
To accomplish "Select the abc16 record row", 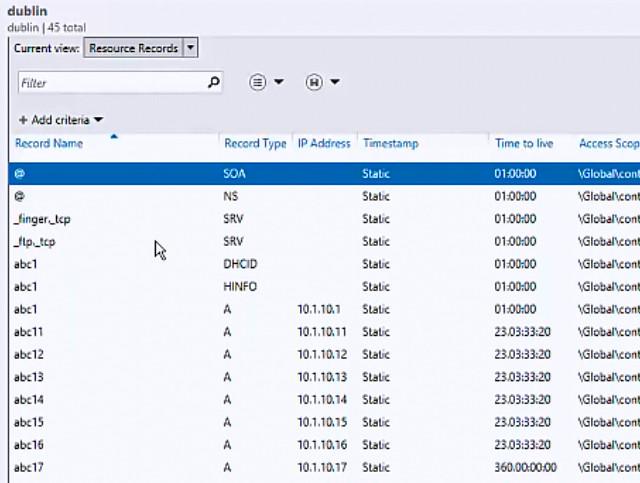I will [324, 445].
